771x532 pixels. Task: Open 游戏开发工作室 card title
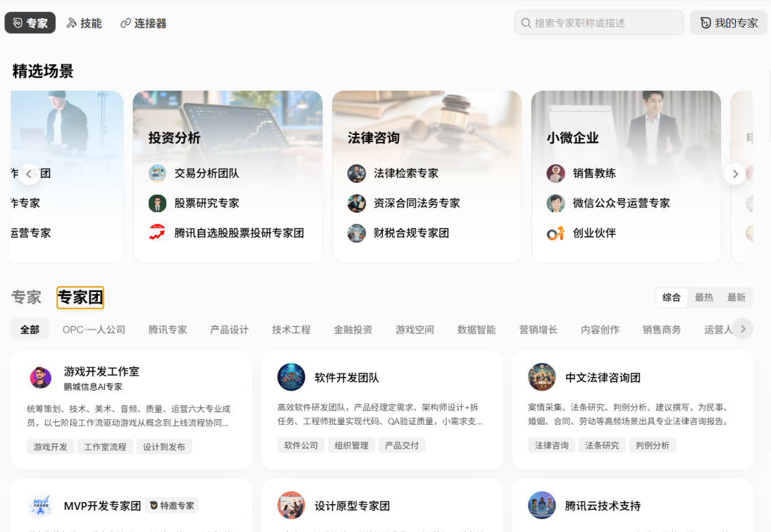[x=101, y=371]
